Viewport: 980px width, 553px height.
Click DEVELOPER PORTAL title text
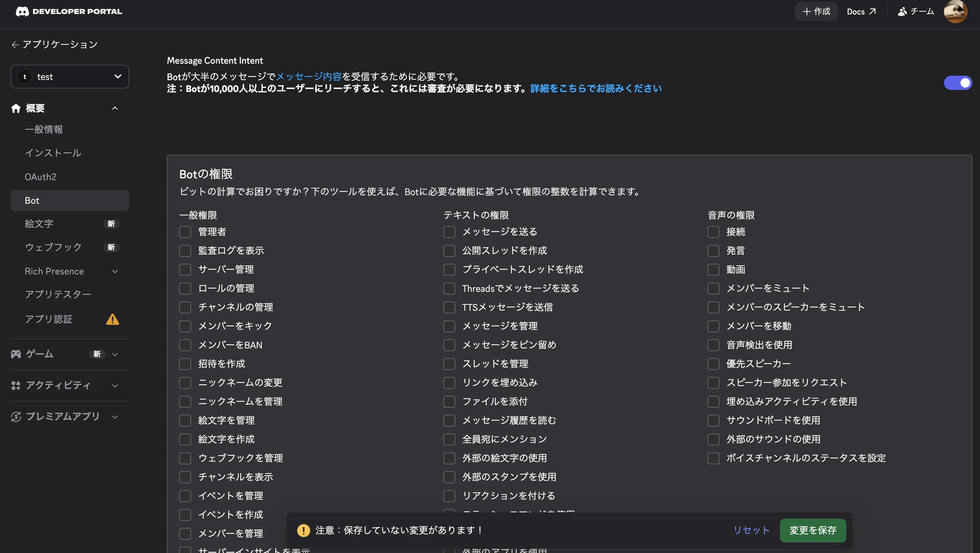click(x=77, y=11)
